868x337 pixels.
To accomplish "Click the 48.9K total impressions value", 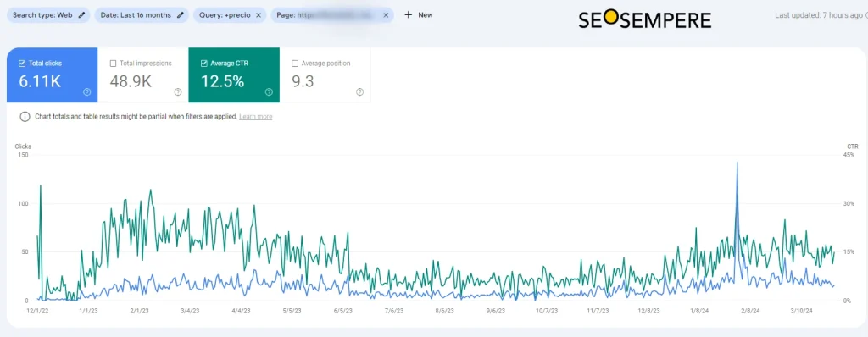I will pos(131,82).
